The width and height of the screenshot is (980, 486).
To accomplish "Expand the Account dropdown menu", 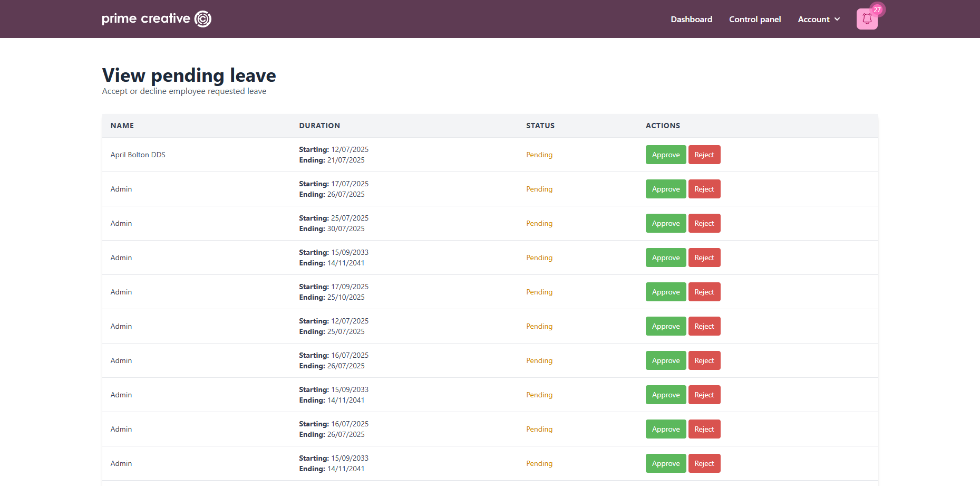I will click(x=818, y=20).
